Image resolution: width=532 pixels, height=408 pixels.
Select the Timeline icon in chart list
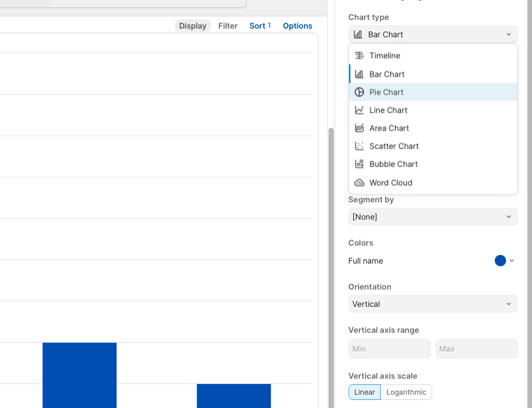[359, 56]
